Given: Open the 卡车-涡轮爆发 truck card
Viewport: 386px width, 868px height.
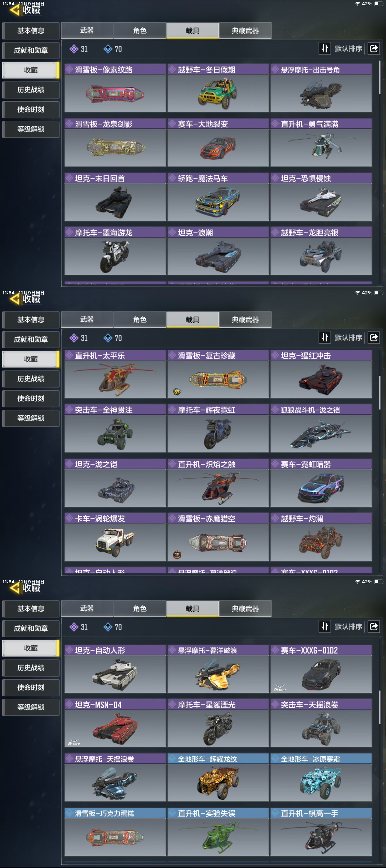Looking at the screenshot, I should pos(115,537).
